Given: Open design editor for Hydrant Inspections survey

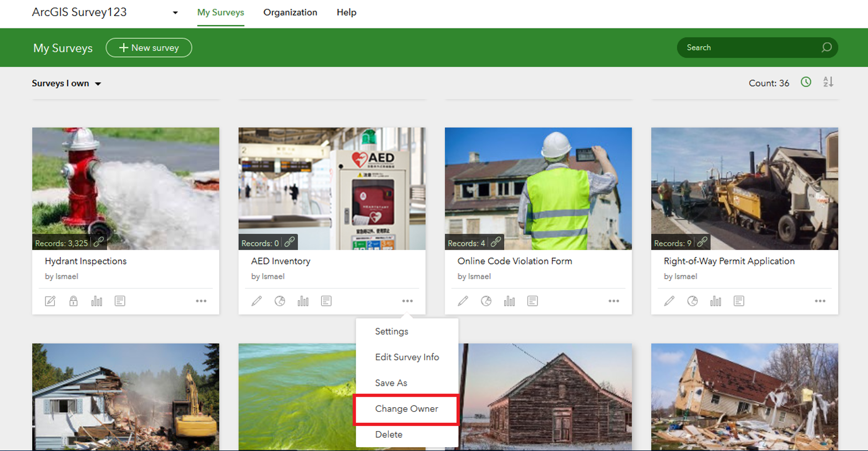Looking at the screenshot, I should pyautogui.click(x=50, y=301).
